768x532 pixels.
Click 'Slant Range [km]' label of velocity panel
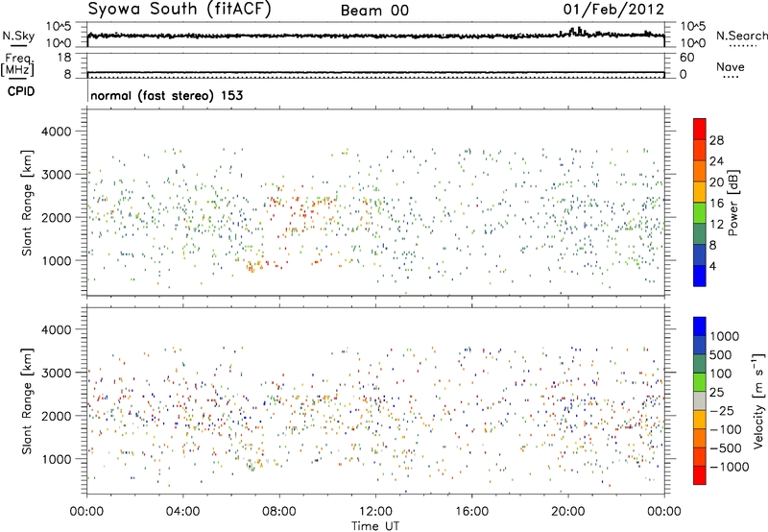(x=27, y=400)
